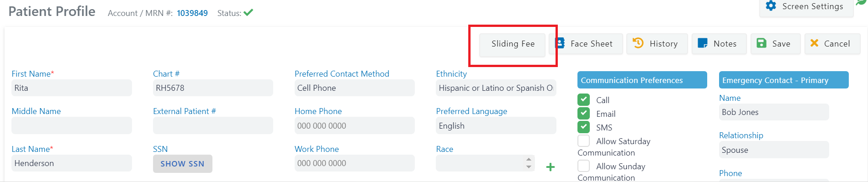Click the green Save disk icon
This screenshot has width=868, height=182.
[762, 43]
